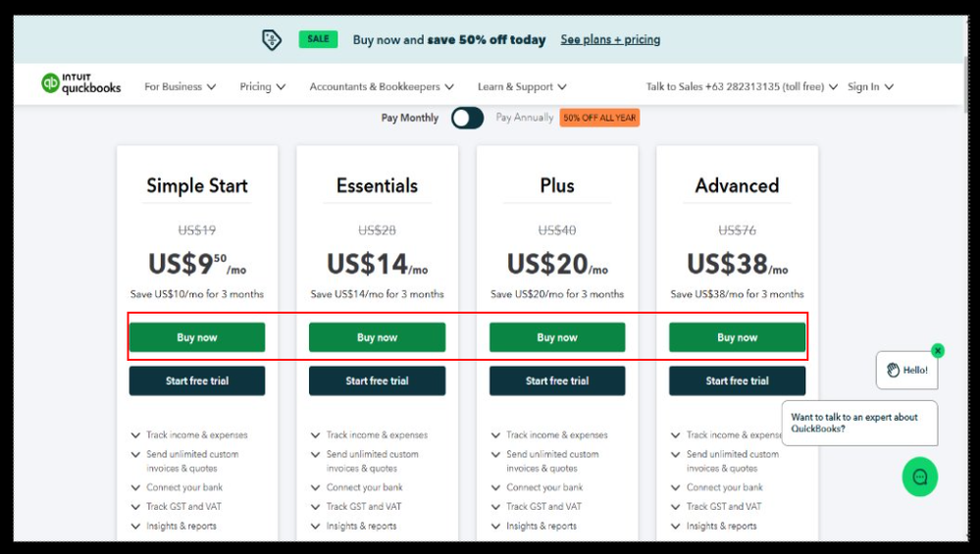Expand Track GST and VAT under Advanced
Viewport: 980px width, 554px height.
[716, 507]
